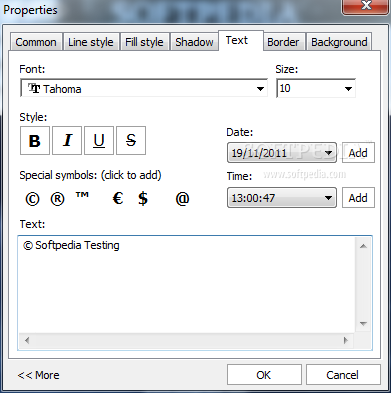The image size is (391, 393).
Task: Open the Date picker dropdown
Action: point(282,153)
